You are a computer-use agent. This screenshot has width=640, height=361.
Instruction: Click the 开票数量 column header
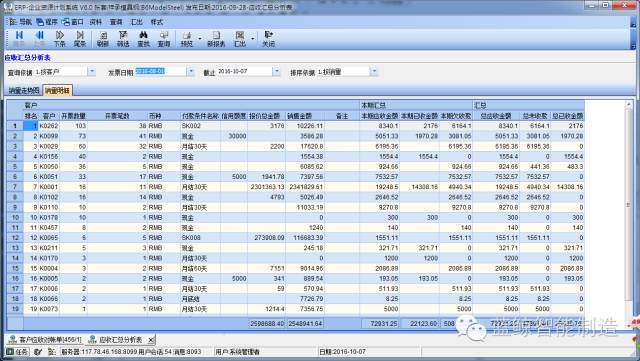pos(73,116)
